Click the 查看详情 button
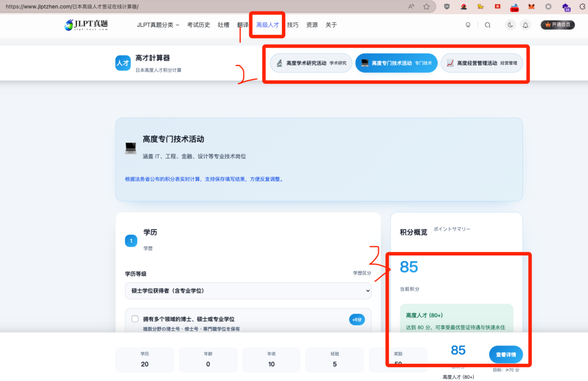This screenshot has height=381, width=588. pyautogui.click(x=505, y=354)
